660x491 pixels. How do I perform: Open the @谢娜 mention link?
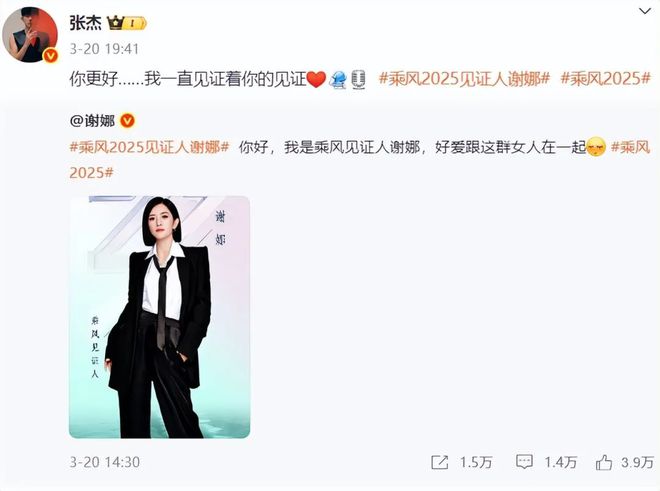coord(92,121)
